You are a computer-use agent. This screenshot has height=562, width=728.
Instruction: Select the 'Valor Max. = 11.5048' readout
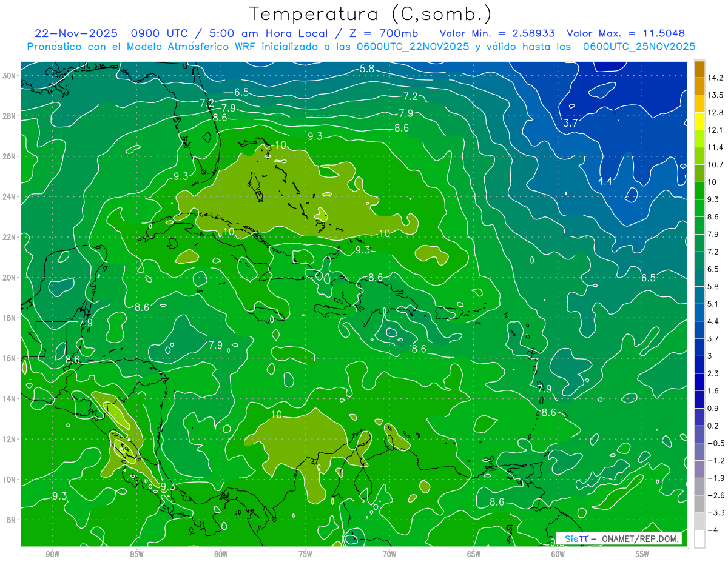pos(626,33)
